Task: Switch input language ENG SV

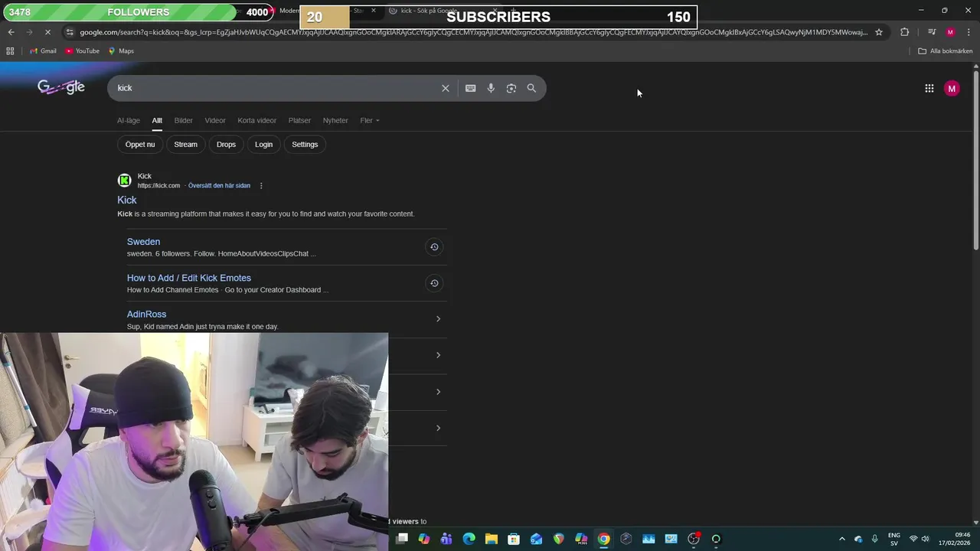Action: (894, 539)
